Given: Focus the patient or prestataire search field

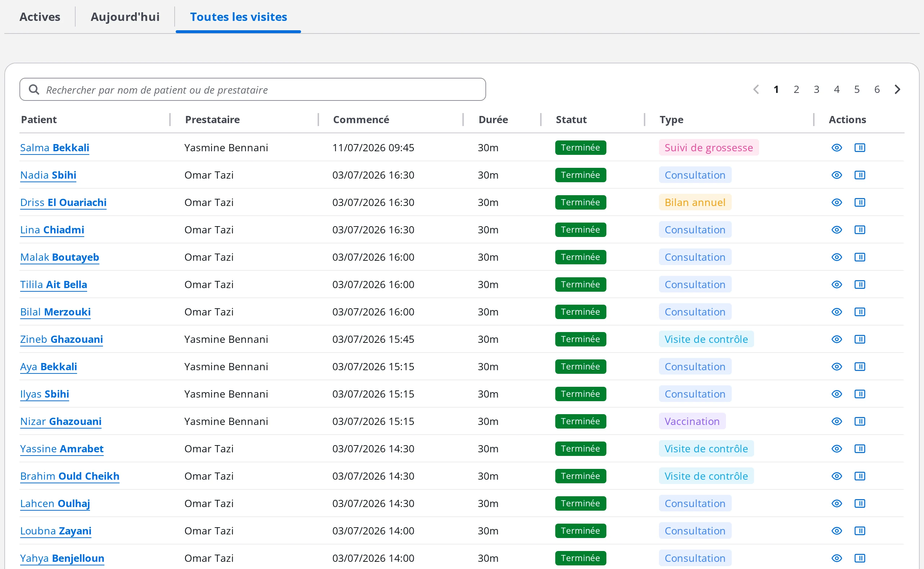Looking at the screenshot, I should [252, 90].
